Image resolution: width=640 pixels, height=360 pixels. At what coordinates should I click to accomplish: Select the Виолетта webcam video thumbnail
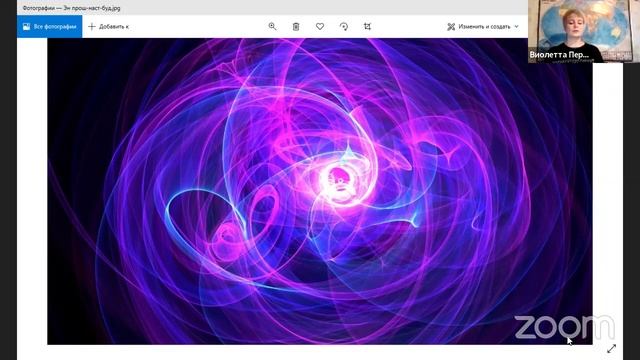coord(584,31)
